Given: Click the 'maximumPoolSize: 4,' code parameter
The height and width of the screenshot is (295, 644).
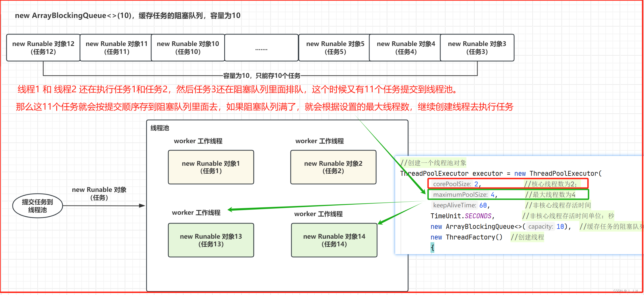Looking at the screenshot, I should [465, 195].
